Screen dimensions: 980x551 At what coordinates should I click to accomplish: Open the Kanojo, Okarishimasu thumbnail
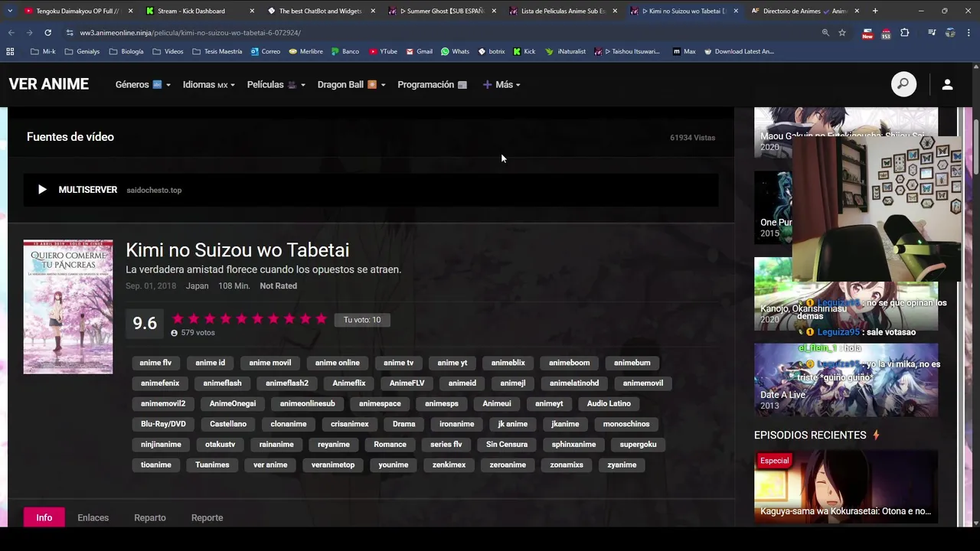click(x=846, y=294)
